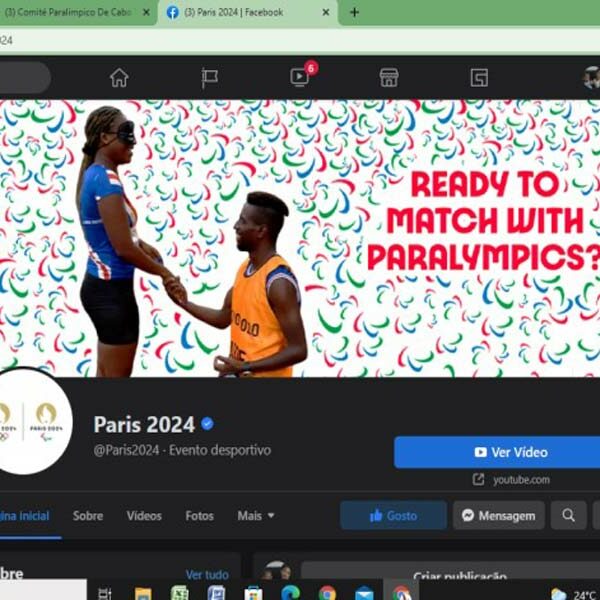Image resolution: width=600 pixels, height=600 pixels.
Task: Open the Paris 2024 cover photo
Action: (300, 238)
